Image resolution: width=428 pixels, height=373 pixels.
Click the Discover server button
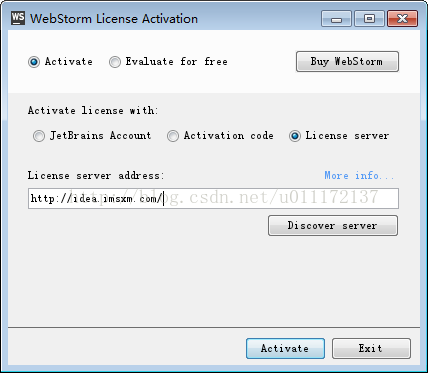pos(333,225)
